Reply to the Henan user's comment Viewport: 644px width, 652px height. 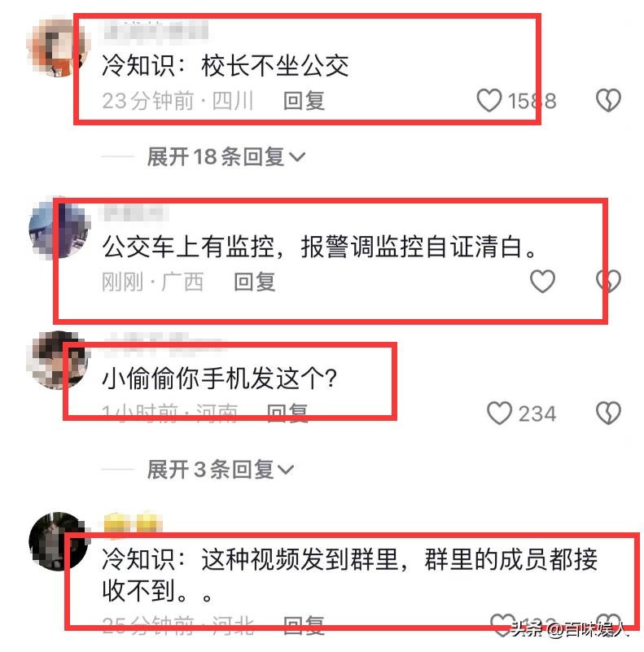click(x=287, y=413)
